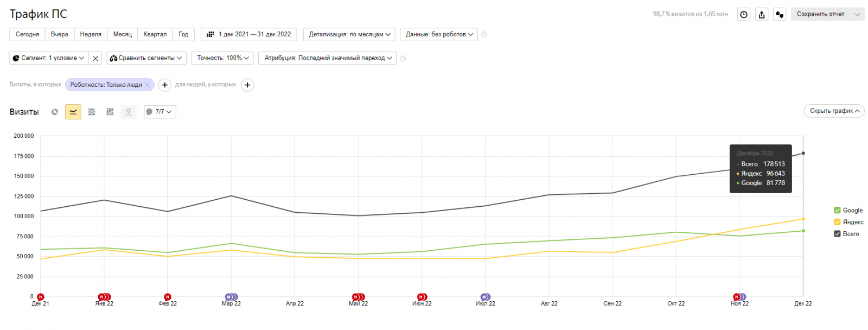Switch to the pie chart view
Image resolution: width=868 pixels, height=330 pixels.
(55, 112)
